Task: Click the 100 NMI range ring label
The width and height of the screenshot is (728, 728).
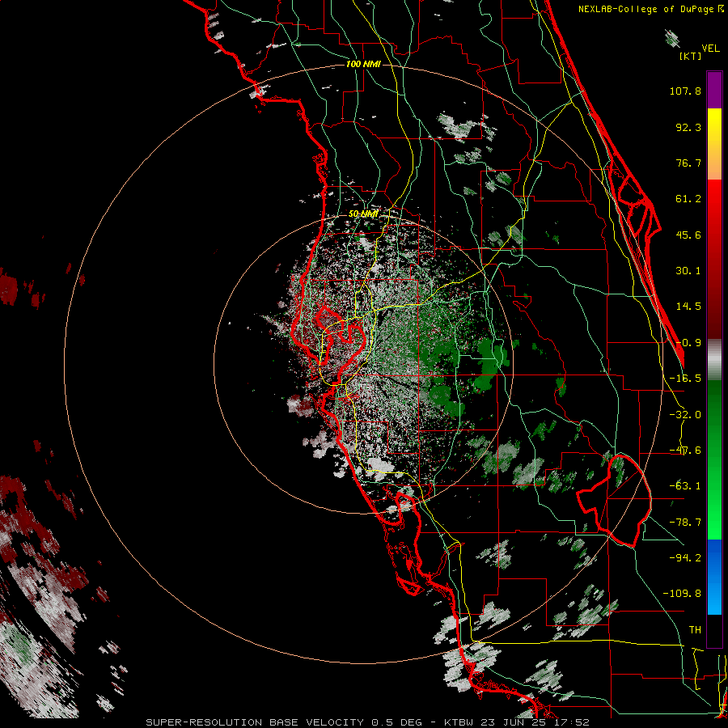Action: click(363, 64)
